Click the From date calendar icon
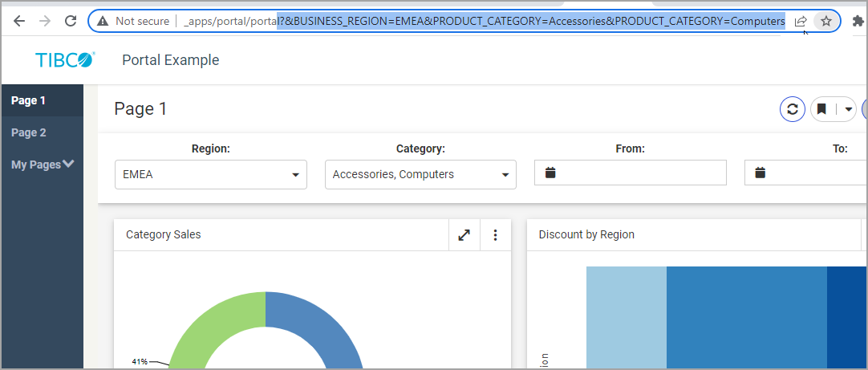The image size is (868, 370). point(550,173)
